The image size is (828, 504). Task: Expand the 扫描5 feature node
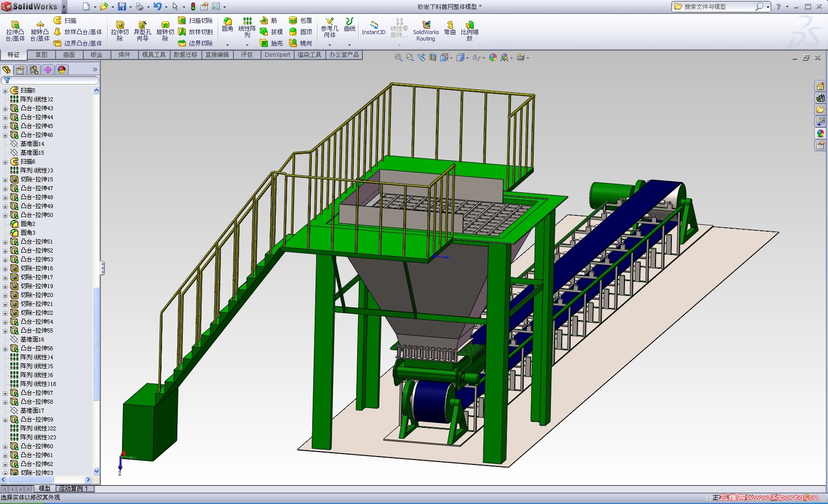click(5, 90)
